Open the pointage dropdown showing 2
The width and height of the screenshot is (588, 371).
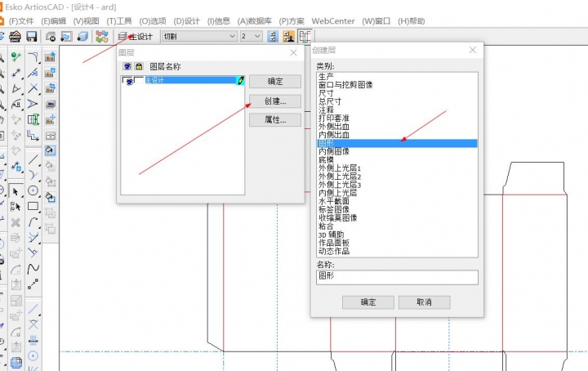coord(251,37)
